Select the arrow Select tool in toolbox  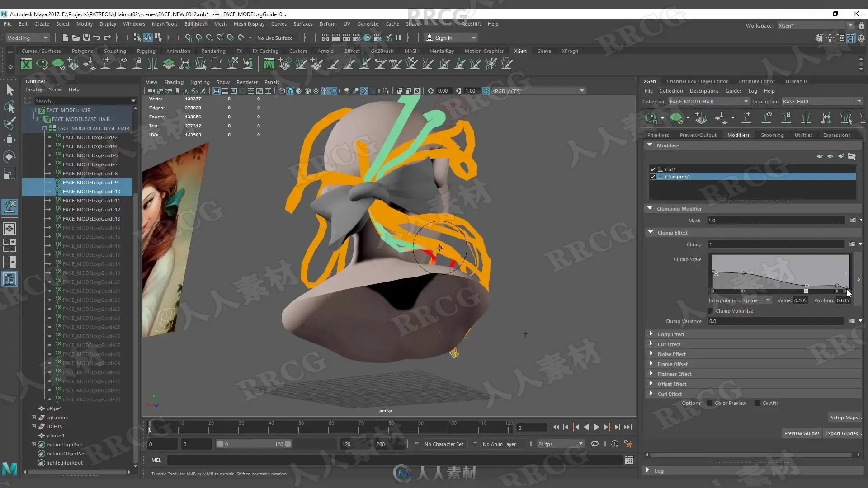click(x=10, y=90)
